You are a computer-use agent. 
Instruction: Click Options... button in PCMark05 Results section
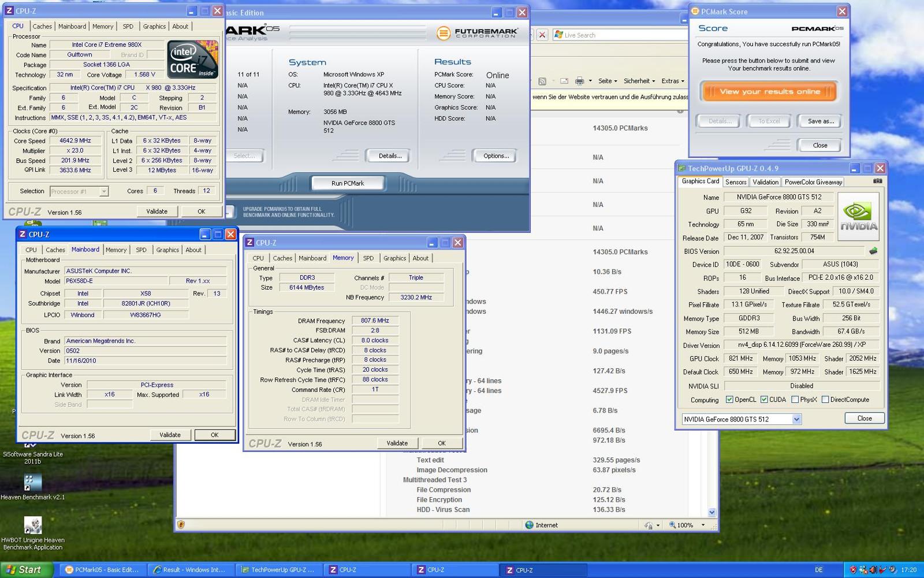tap(496, 155)
